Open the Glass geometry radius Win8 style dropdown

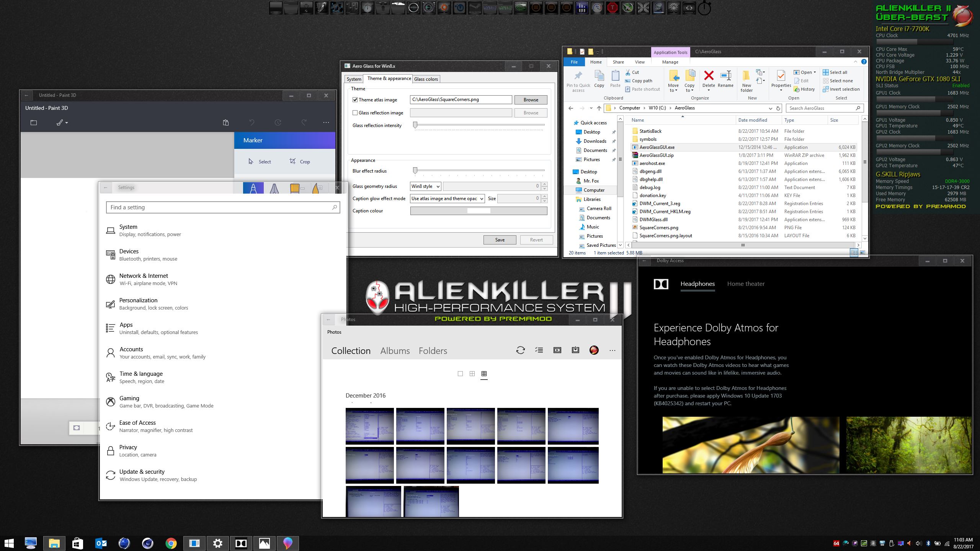tap(425, 186)
